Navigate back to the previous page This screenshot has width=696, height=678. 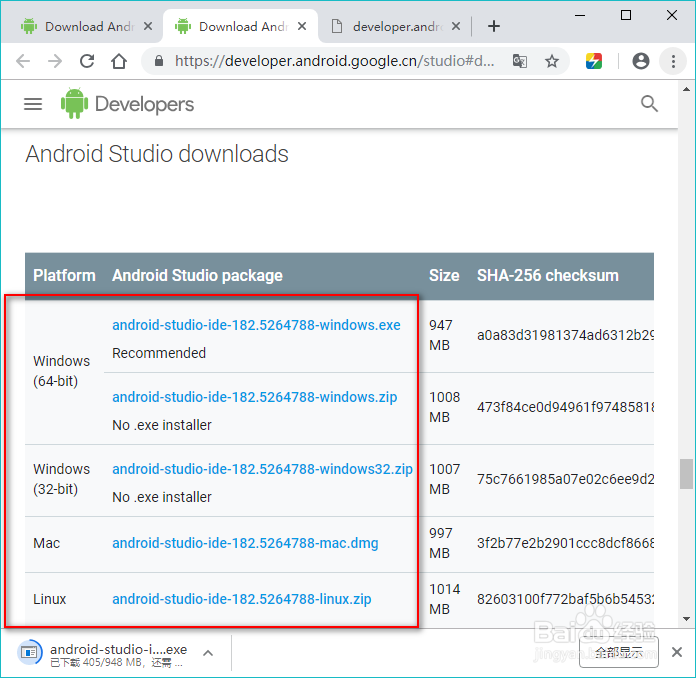pyautogui.click(x=23, y=61)
